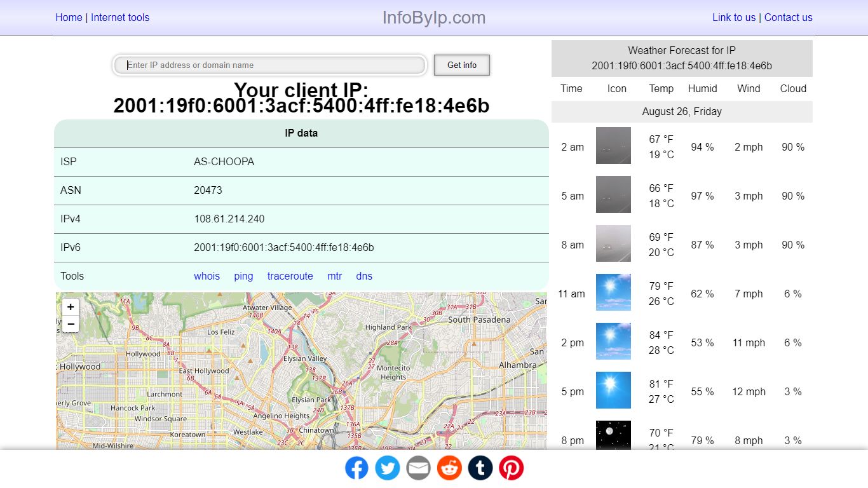Select IPv4 address 108.61.214.240
Viewport: 868px width, 488px height.
coord(229,219)
